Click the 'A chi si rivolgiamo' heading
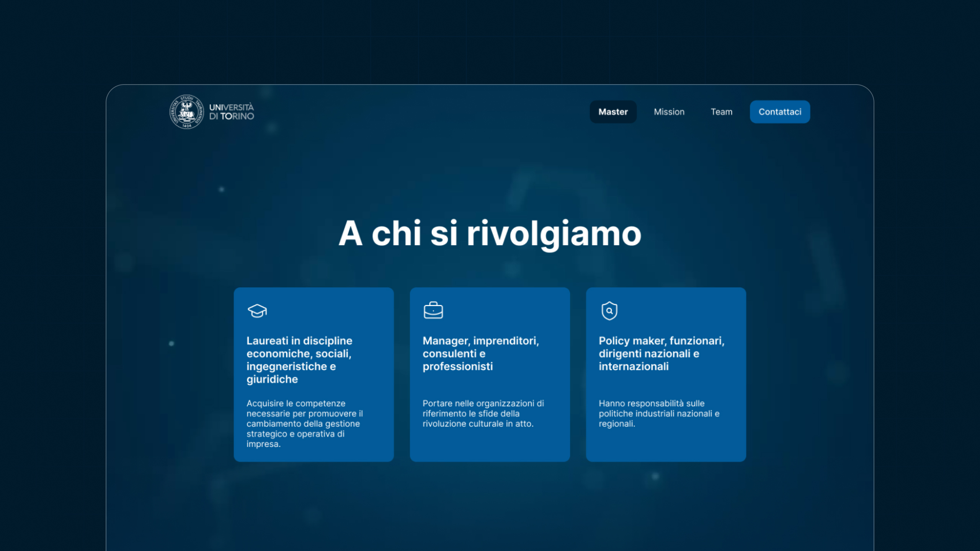 click(490, 233)
